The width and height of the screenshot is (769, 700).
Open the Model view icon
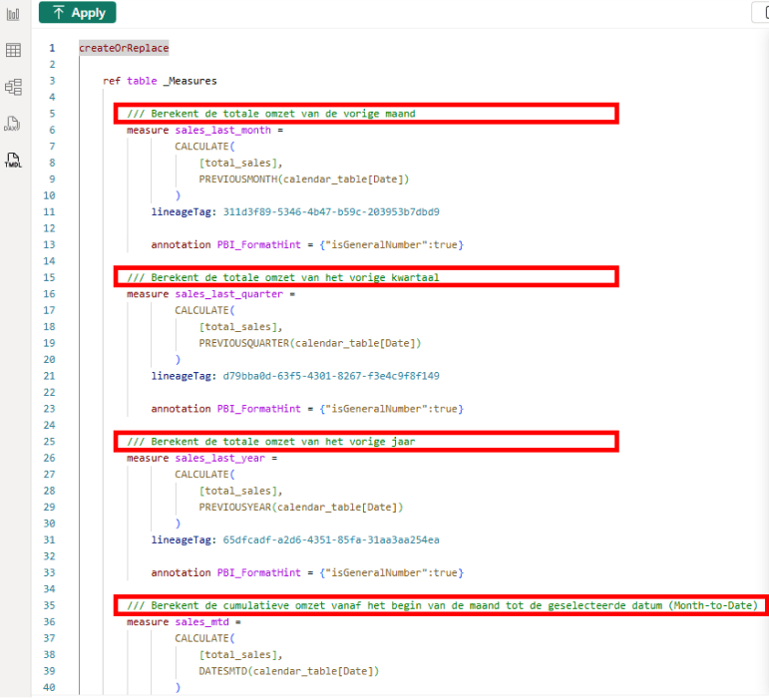tap(13, 87)
